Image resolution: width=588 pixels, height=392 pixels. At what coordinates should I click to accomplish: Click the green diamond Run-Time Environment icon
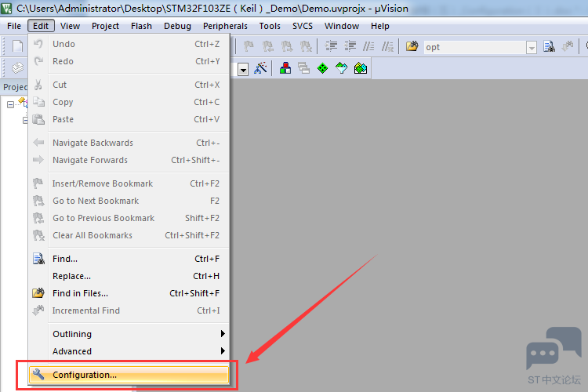(x=322, y=68)
